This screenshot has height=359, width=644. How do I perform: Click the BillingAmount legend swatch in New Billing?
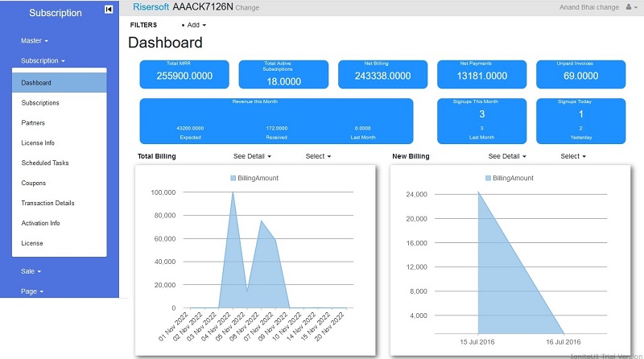[x=489, y=178]
